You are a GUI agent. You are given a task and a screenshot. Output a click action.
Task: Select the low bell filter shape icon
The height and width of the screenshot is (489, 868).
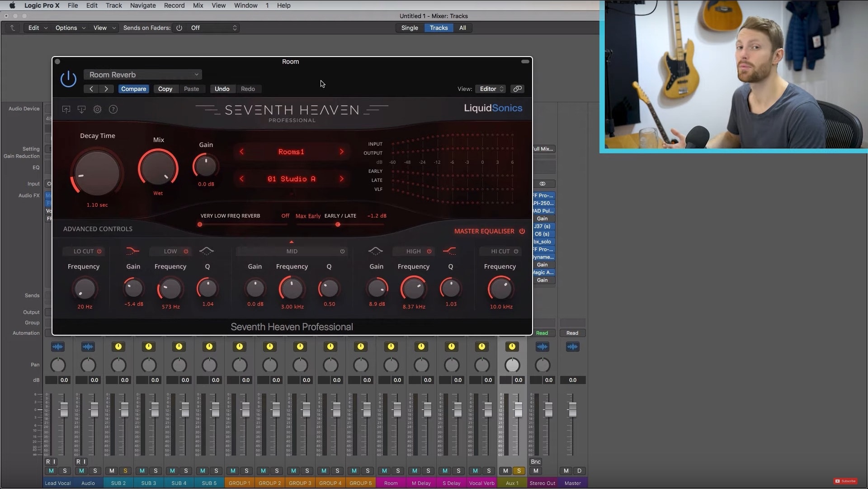[207, 251]
